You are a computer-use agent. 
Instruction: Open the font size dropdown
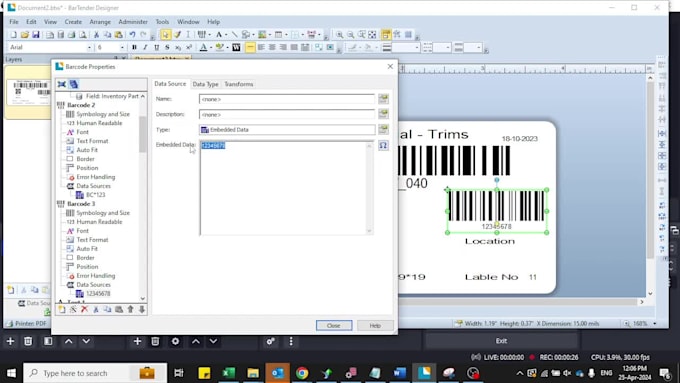point(122,47)
